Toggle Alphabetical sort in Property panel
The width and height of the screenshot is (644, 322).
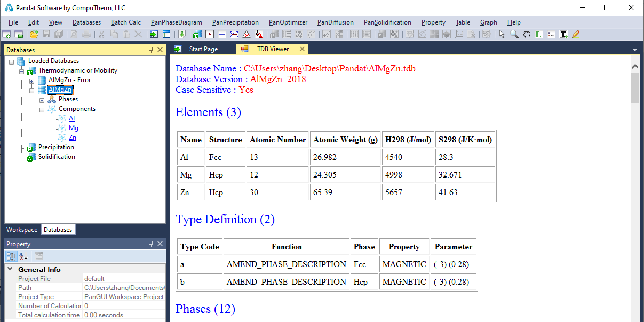(x=23, y=256)
